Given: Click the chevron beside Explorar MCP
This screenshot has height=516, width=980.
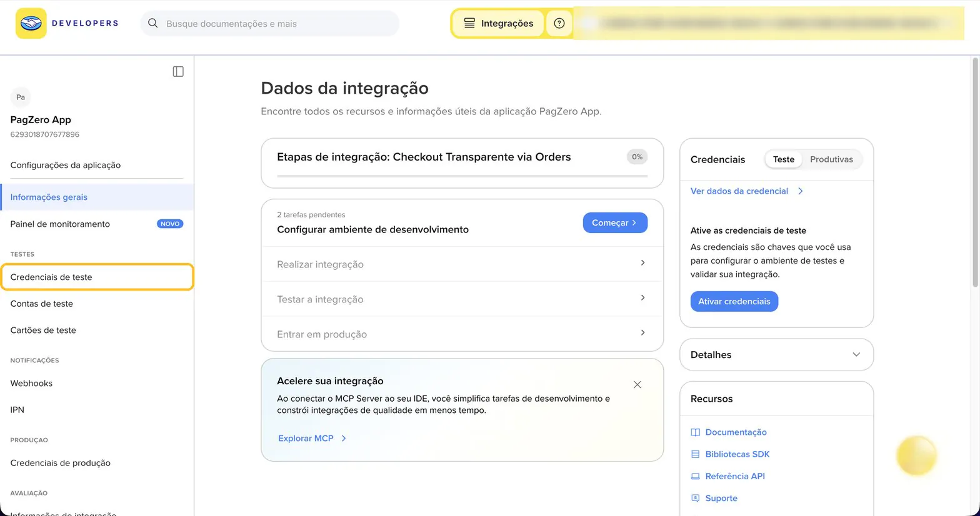Looking at the screenshot, I should point(344,439).
